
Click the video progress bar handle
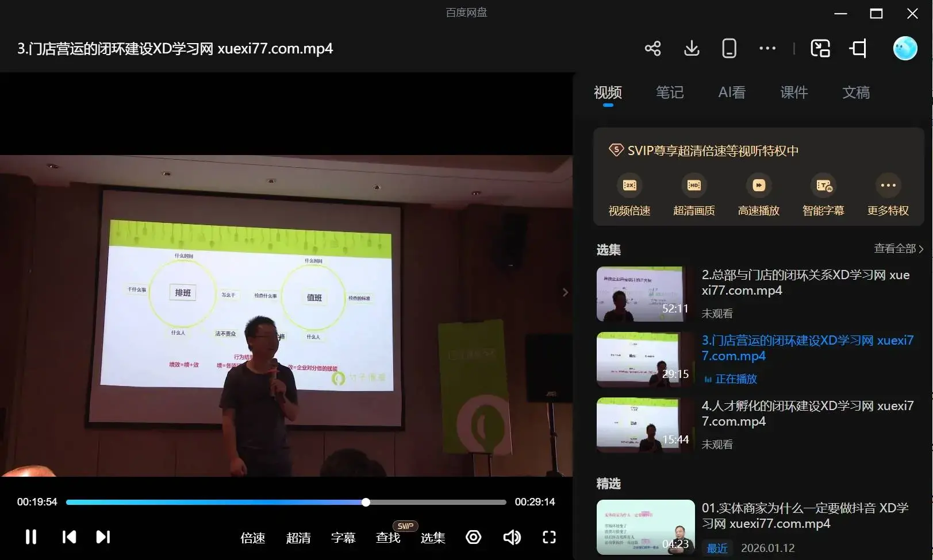click(366, 502)
